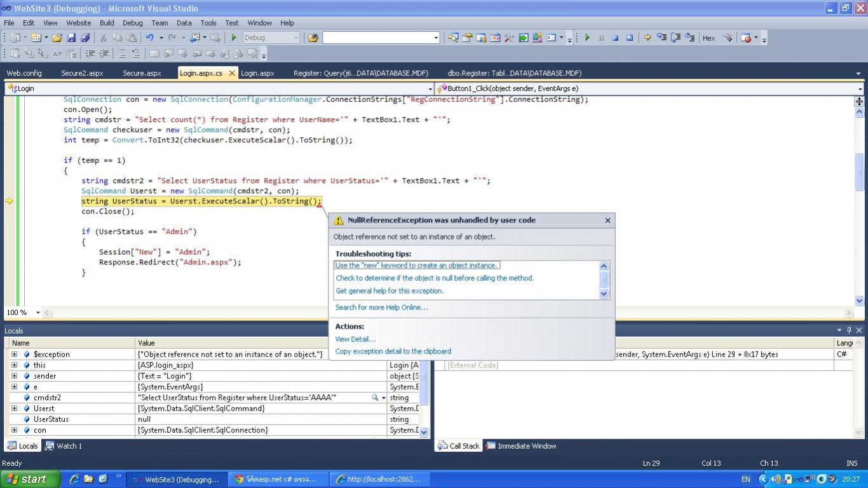The height and width of the screenshot is (488, 868).
Task: Click the Breakpoints window icon with red dot
Action: point(746,38)
